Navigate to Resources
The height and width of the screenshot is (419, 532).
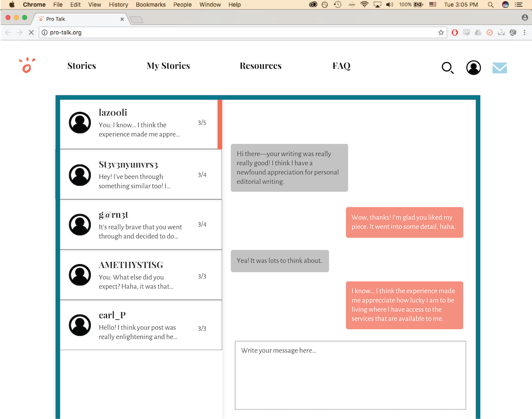point(261,66)
